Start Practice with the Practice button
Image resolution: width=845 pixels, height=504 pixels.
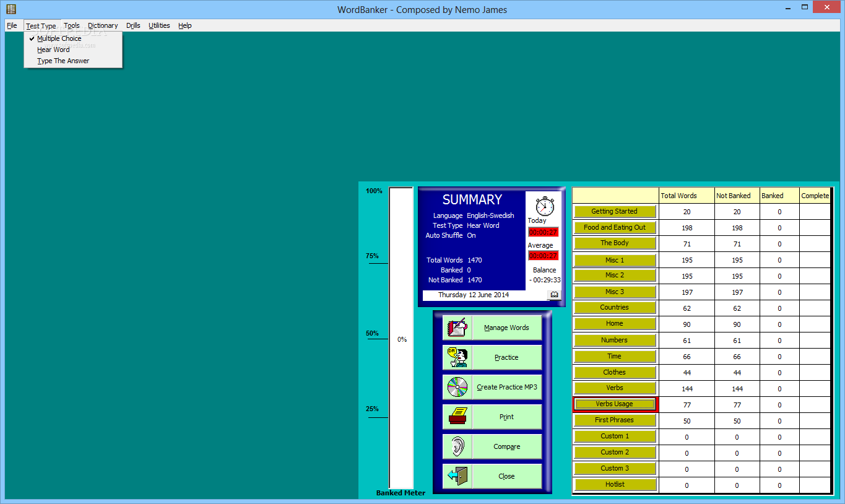[506, 357]
